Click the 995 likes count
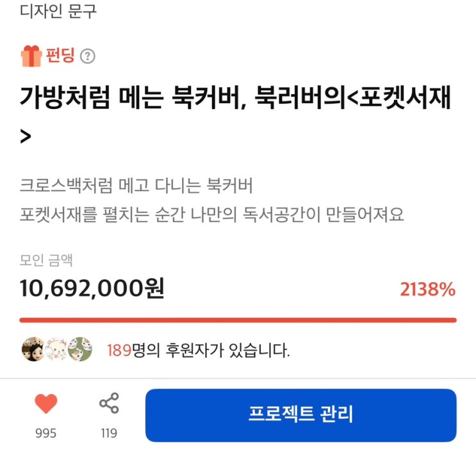Viewport: 476px width, 476px height. [45, 434]
